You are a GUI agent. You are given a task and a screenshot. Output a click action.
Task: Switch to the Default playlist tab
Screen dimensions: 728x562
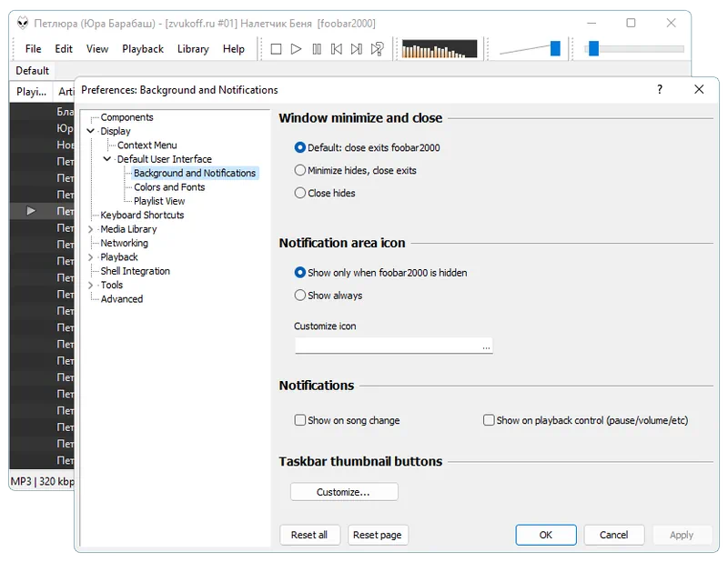32,71
